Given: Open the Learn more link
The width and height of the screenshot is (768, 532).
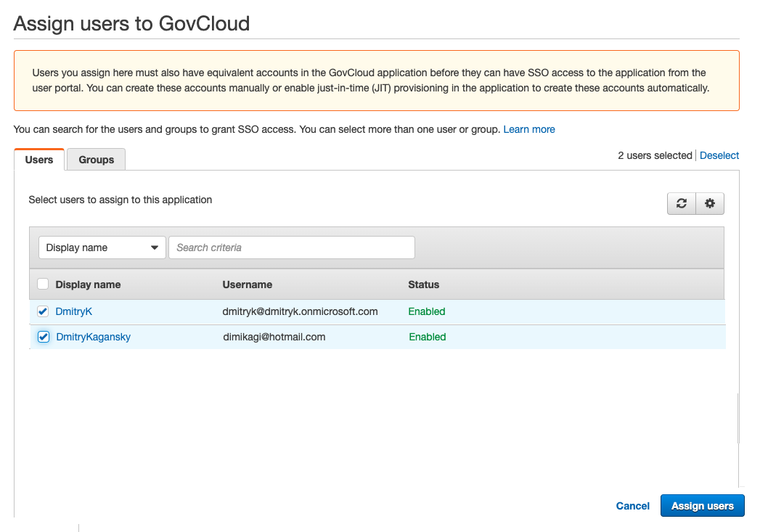Looking at the screenshot, I should point(529,129).
